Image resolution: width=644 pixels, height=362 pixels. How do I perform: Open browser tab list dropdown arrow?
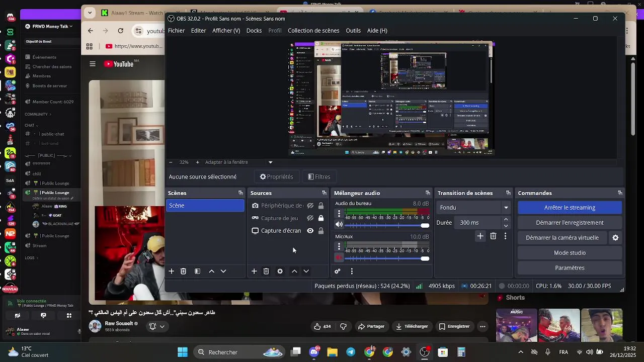pyautogui.click(x=90, y=13)
